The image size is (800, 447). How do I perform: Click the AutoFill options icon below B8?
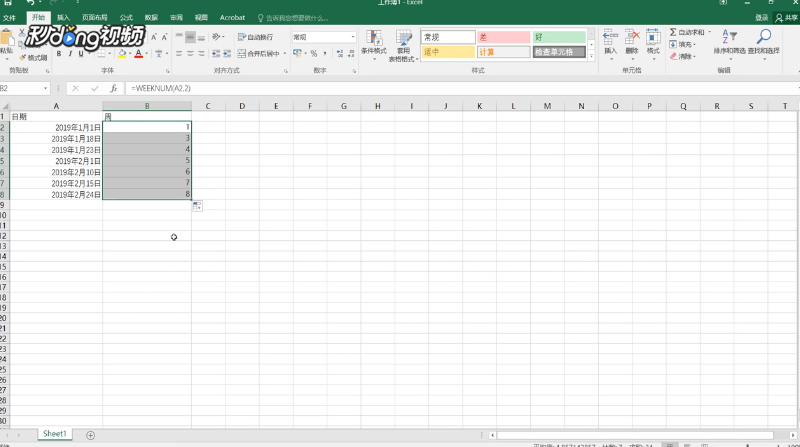click(x=197, y=206)
